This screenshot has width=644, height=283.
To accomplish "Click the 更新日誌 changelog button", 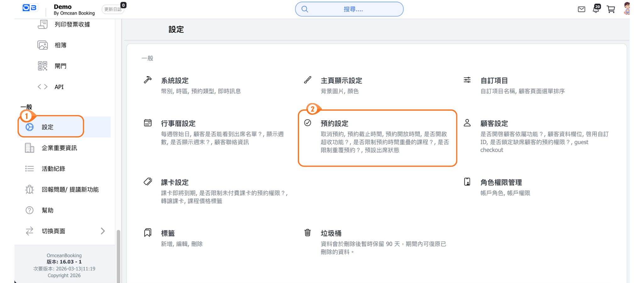I will pos(113,9).
